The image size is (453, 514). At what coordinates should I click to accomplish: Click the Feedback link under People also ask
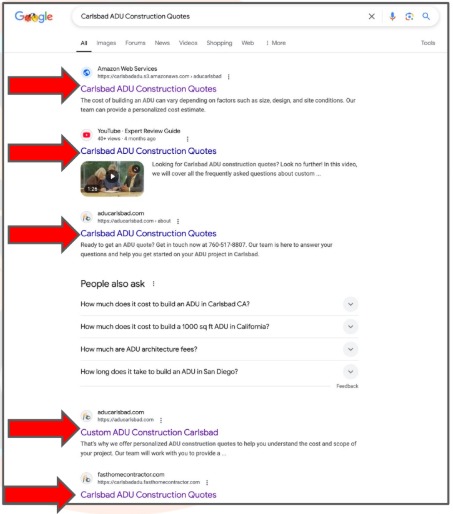tap(347, 386)
